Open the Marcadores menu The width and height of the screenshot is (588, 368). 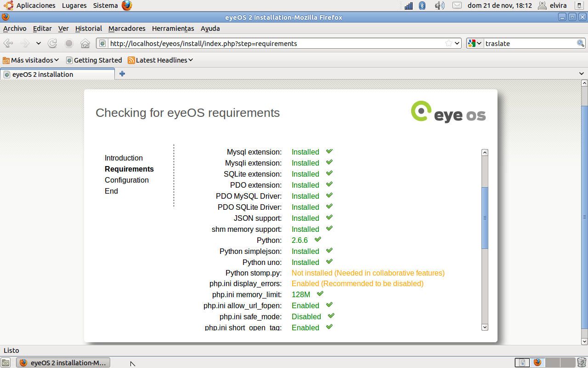127,29
